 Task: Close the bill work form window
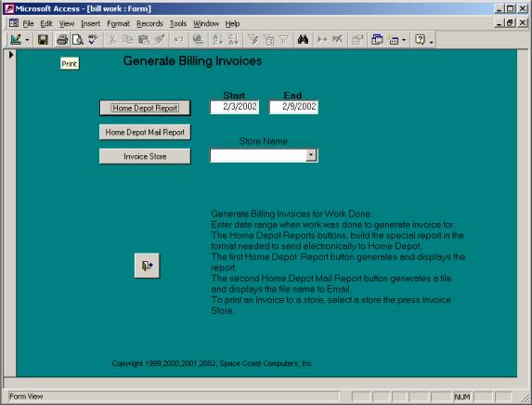pyautogui.click(x=523, y=23)
